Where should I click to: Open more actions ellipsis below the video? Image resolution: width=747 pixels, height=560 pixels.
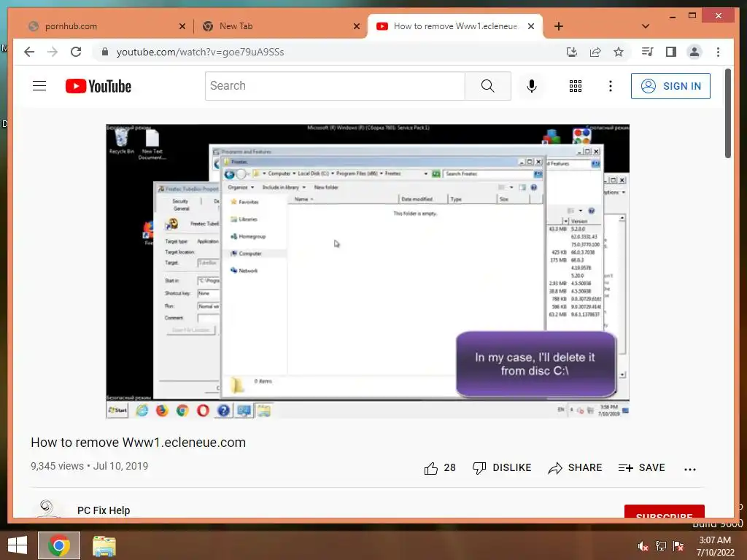690,469
